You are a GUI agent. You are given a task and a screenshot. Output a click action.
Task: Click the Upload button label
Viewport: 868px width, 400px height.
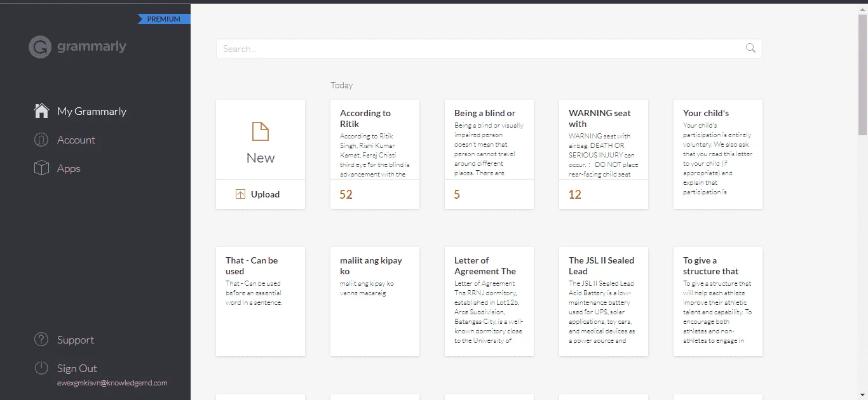(265, 194)
